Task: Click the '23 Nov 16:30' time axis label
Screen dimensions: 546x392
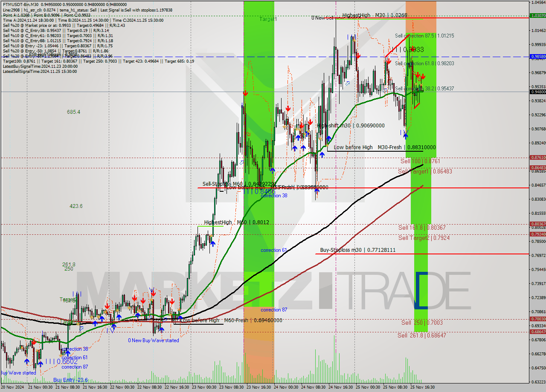Action: coord(258,387)
